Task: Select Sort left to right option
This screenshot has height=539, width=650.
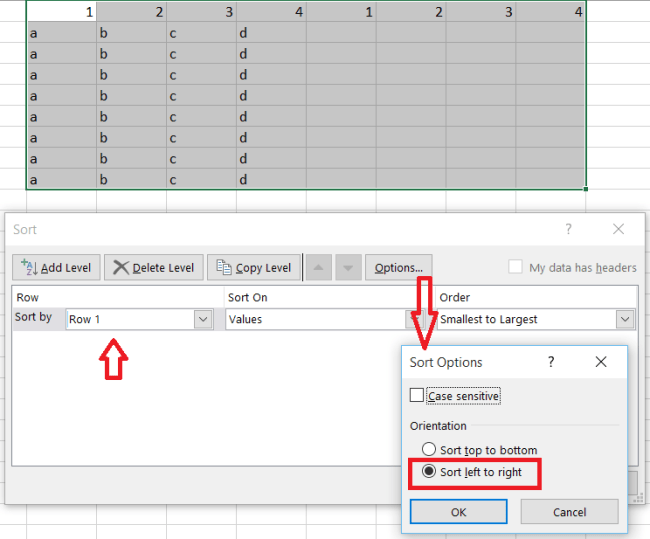Action: 429,472
